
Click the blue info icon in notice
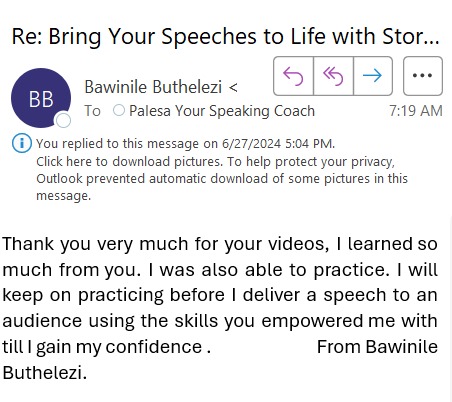(22, 143)
